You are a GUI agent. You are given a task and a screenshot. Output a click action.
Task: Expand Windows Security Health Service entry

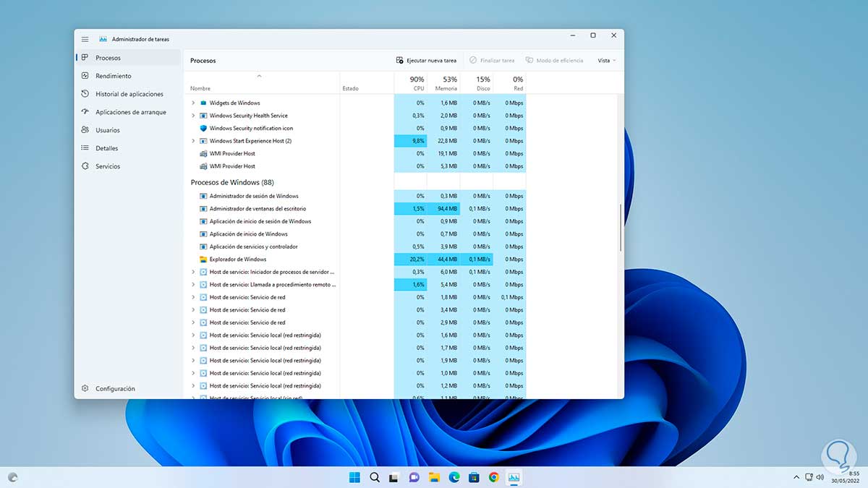tap(193, 116)
